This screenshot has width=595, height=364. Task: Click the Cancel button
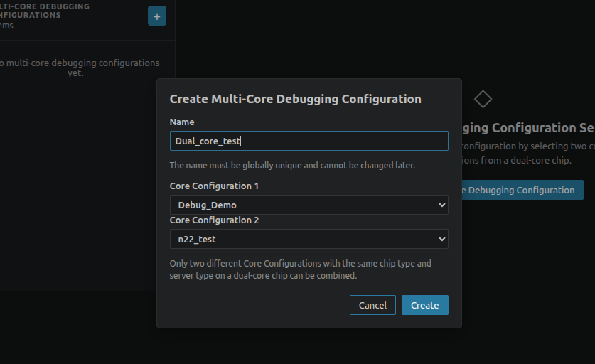pyautogui.click(x=372, y=305)
